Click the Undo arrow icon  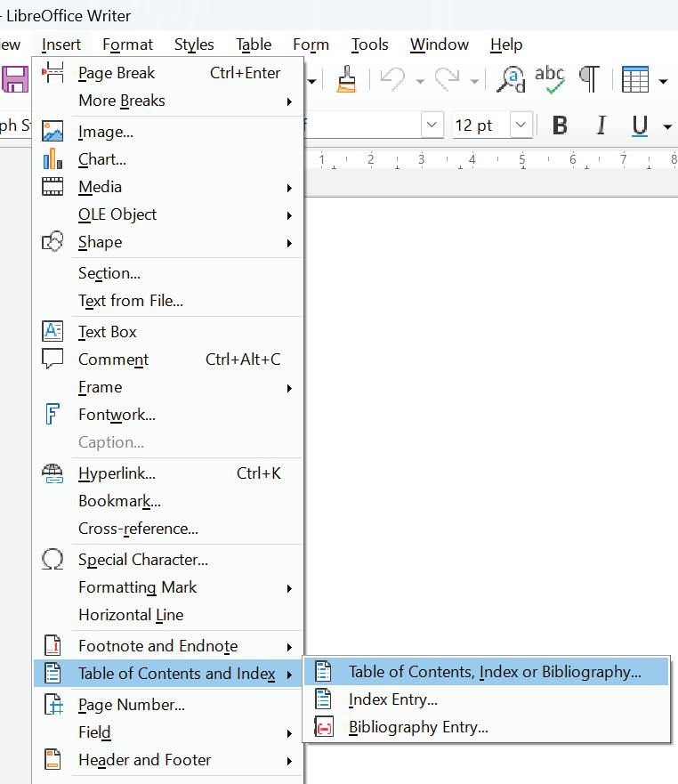pos(393,79)
